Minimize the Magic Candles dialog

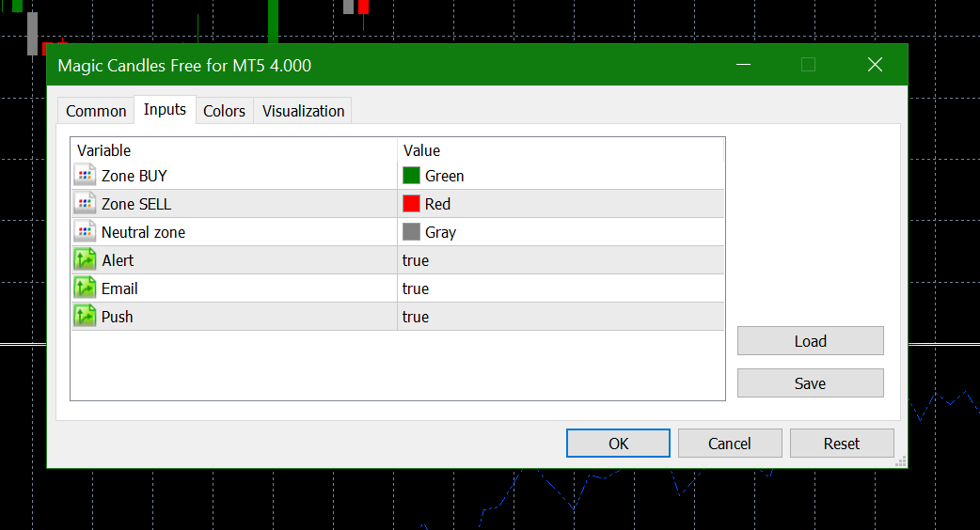(743, 64)
